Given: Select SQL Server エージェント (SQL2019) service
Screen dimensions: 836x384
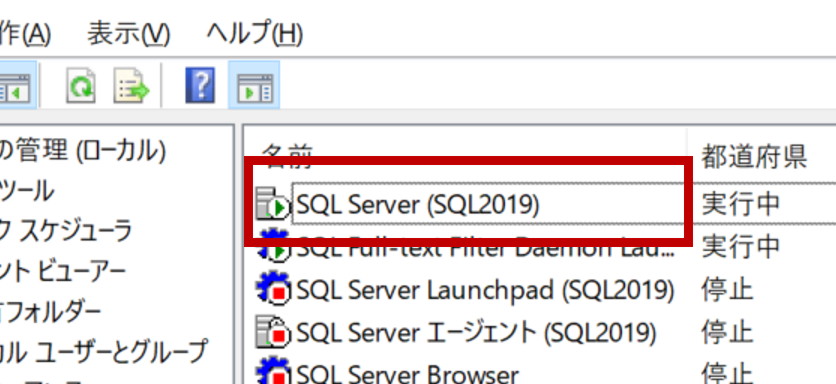Looking at the screenshot, I should tap(476, 332).
